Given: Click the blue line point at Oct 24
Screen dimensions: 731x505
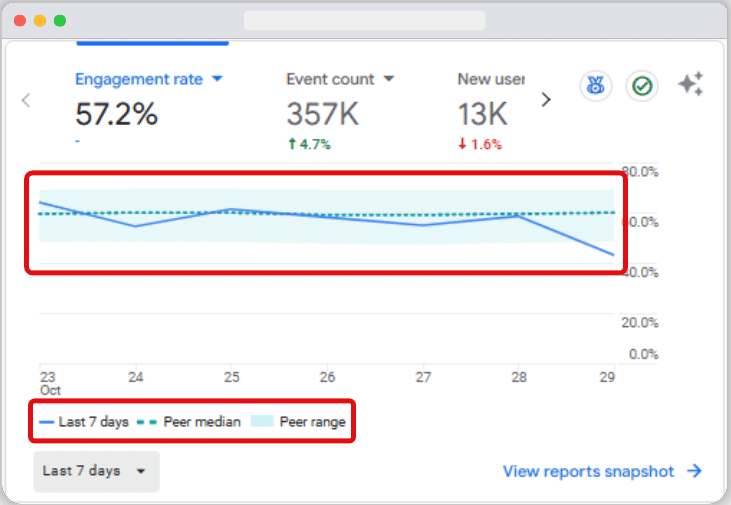Looking at the screenshot, I should click(135, 226).
